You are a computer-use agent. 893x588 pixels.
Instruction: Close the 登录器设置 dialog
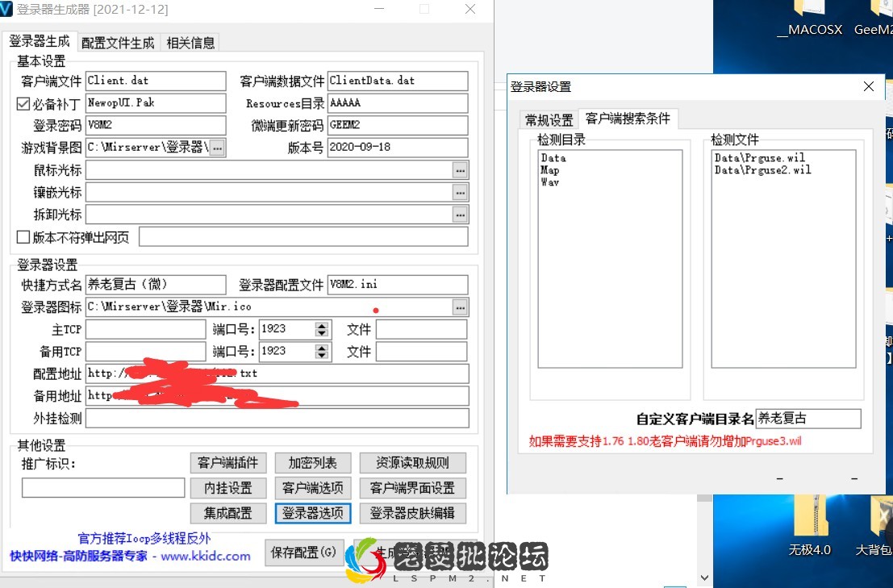point(869,86)
